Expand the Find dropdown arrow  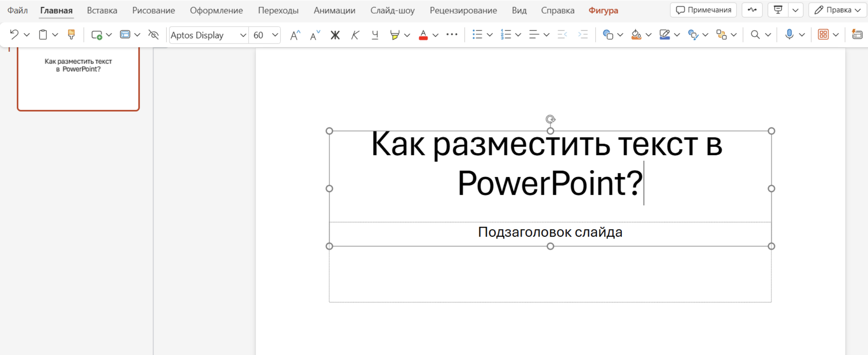pyautogui.click(x=768, y=35)
